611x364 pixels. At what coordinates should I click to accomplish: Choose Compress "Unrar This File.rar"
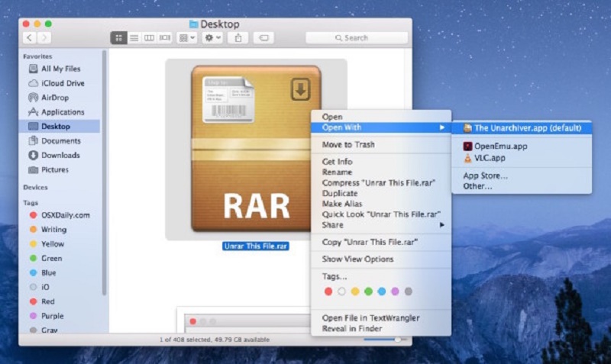pyautogui.click(x=380, y=182)
